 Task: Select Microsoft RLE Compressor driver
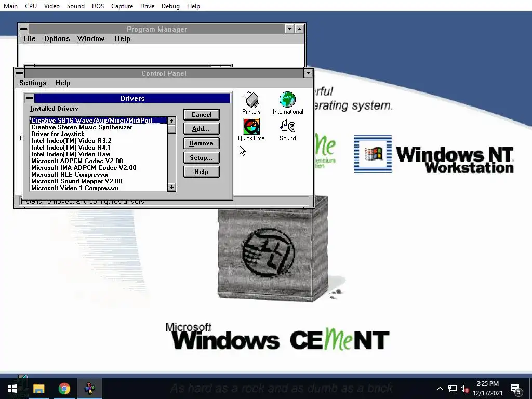(99, 175)
